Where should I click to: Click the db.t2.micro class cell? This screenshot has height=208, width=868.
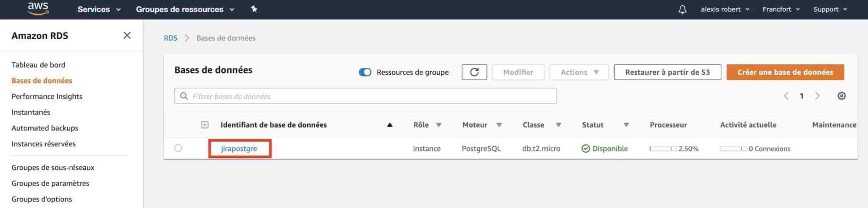pos(541,149)
